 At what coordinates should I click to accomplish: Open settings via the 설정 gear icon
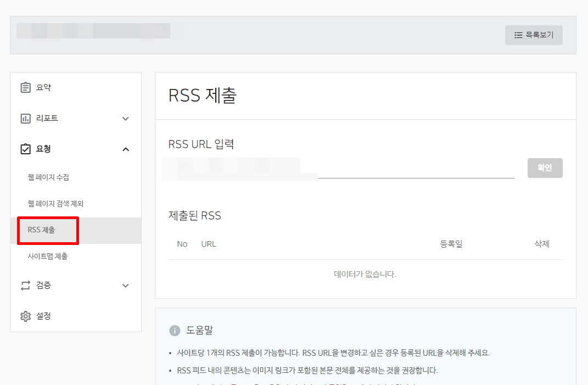[25, 316]
